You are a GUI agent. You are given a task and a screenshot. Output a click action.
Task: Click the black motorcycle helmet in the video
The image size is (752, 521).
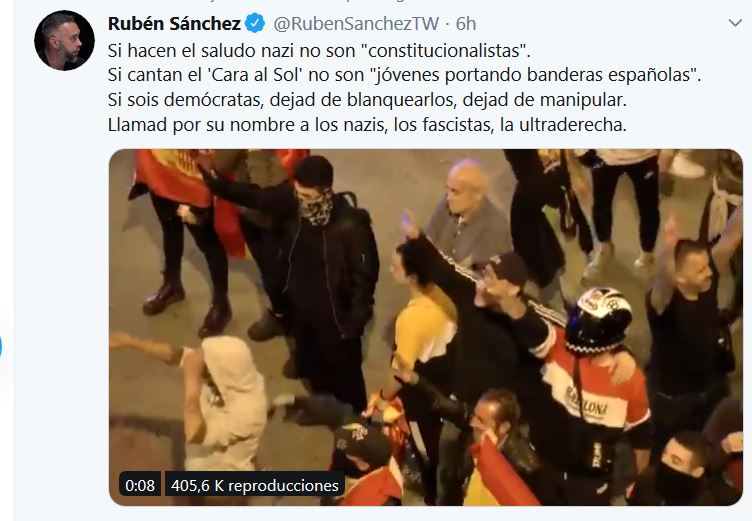pyautogui.click(x=598, y=320)
